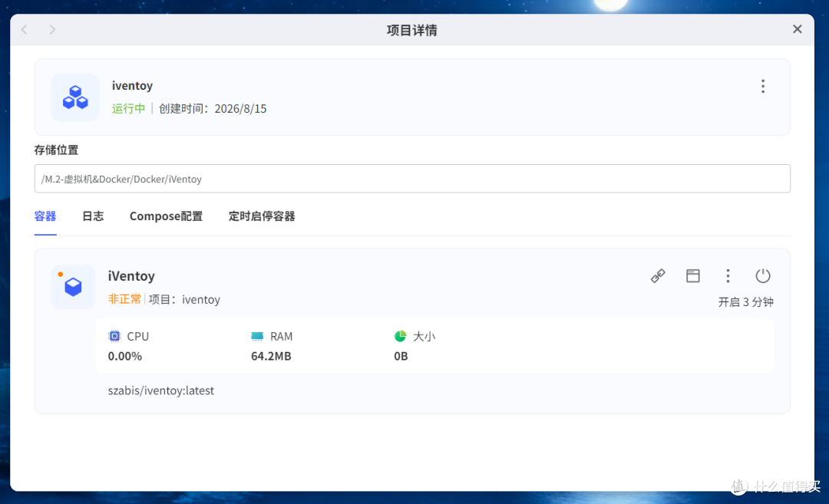Click the 运行中 status text
The width and height of the screenshot is (829, 504).
coord(128,108)
